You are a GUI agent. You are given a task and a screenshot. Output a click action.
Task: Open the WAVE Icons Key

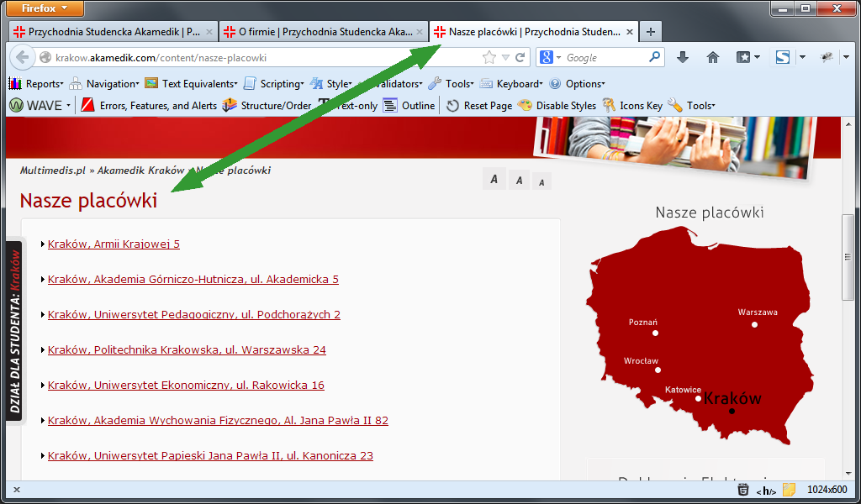[632, 105]
